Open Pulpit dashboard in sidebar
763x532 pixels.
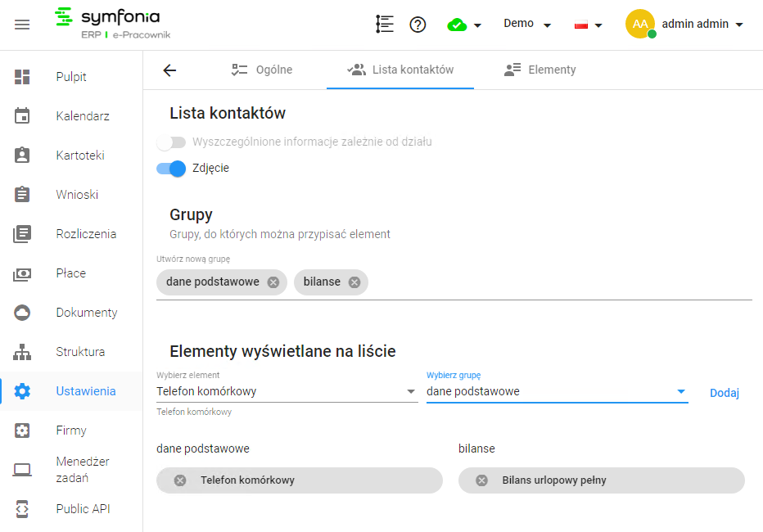click(71, 77)
